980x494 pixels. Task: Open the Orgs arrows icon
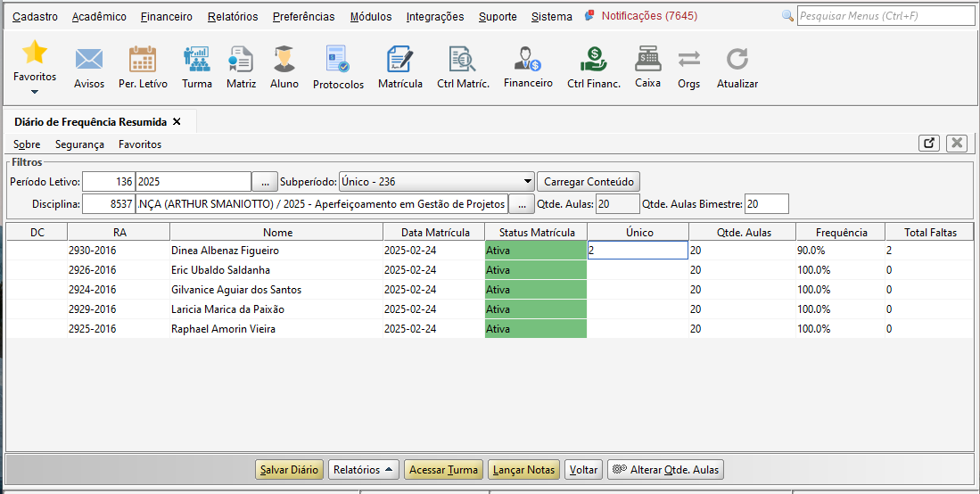pyautogui.click(x=688, y=60)
